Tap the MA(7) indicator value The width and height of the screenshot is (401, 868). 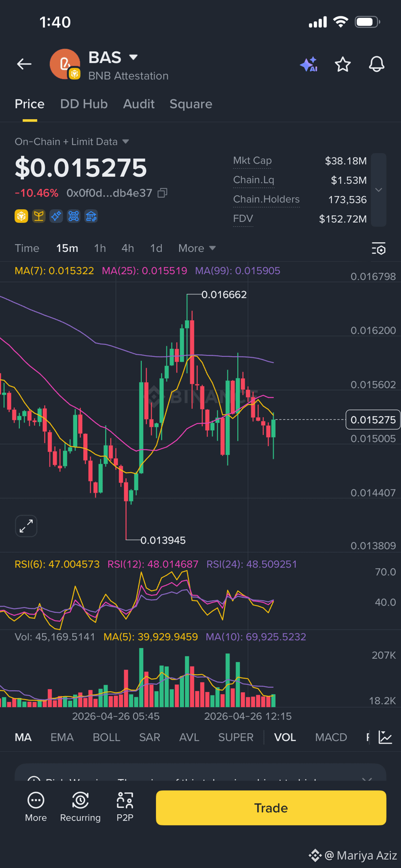[54, 271]
